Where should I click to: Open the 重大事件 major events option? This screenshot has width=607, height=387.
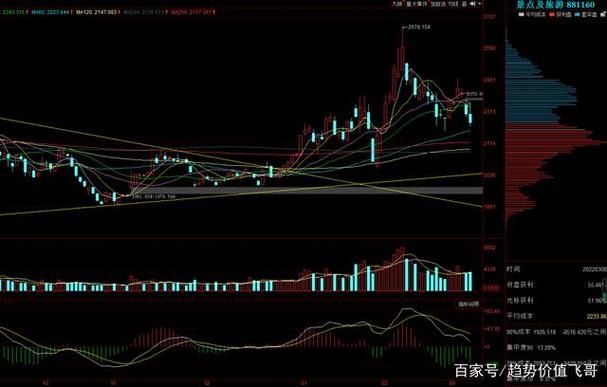coord(416,4)
